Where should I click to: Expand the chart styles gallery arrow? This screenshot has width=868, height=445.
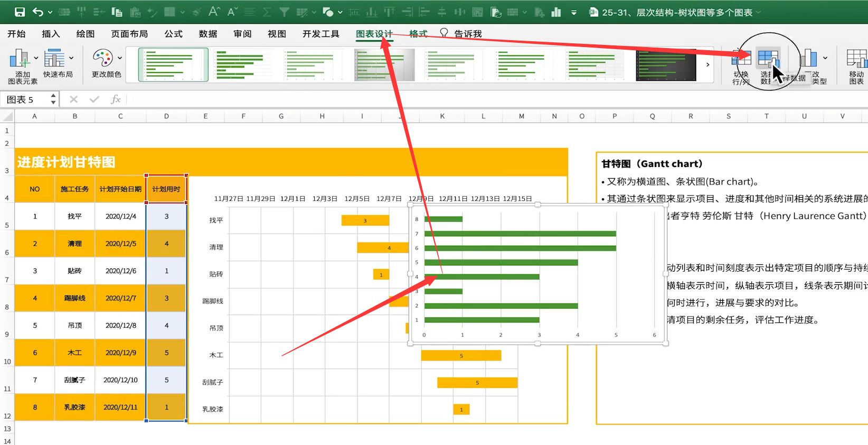[707, 64]
